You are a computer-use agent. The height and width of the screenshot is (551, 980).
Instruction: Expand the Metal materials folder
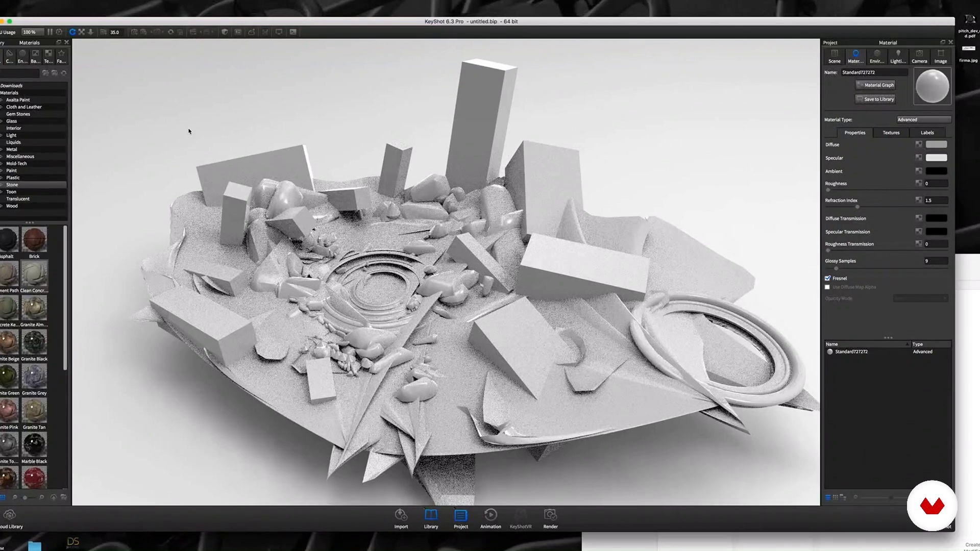[x=2, y=149]
